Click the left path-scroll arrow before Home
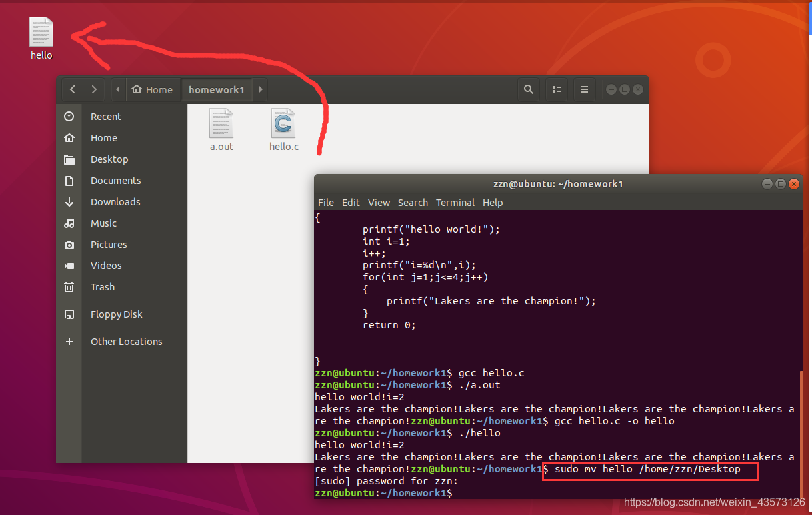The width and height of the screenshot is (812, 515). click(x=118, y=89)
